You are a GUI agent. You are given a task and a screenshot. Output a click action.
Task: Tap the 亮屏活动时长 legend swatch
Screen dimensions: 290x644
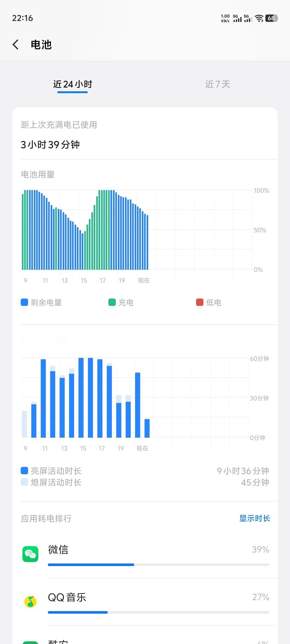(24, 471)
